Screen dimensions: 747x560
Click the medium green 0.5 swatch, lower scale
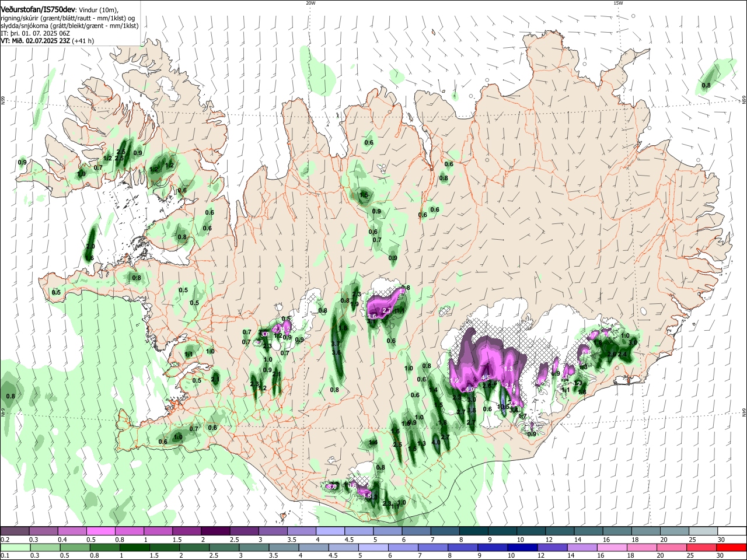[x=75, y=548]
